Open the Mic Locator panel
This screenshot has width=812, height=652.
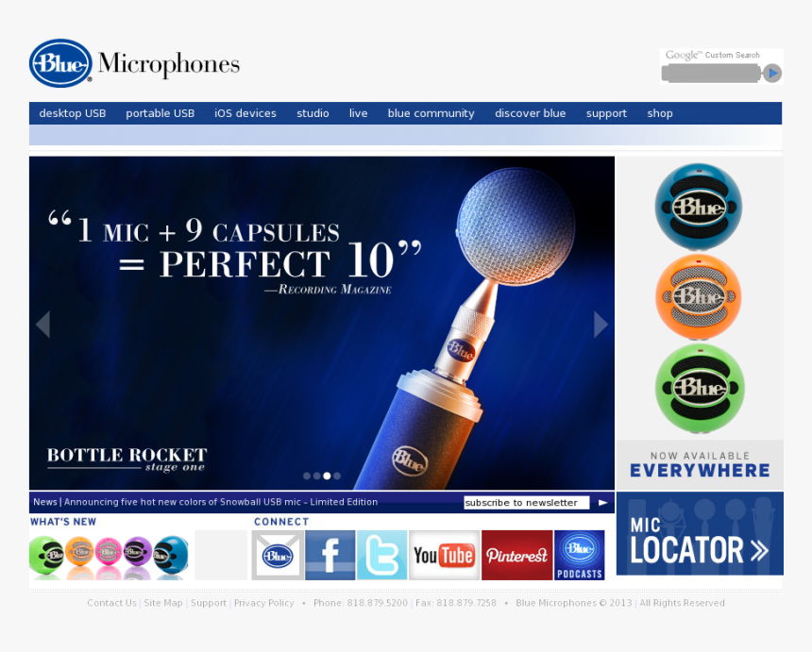(699, 534)
